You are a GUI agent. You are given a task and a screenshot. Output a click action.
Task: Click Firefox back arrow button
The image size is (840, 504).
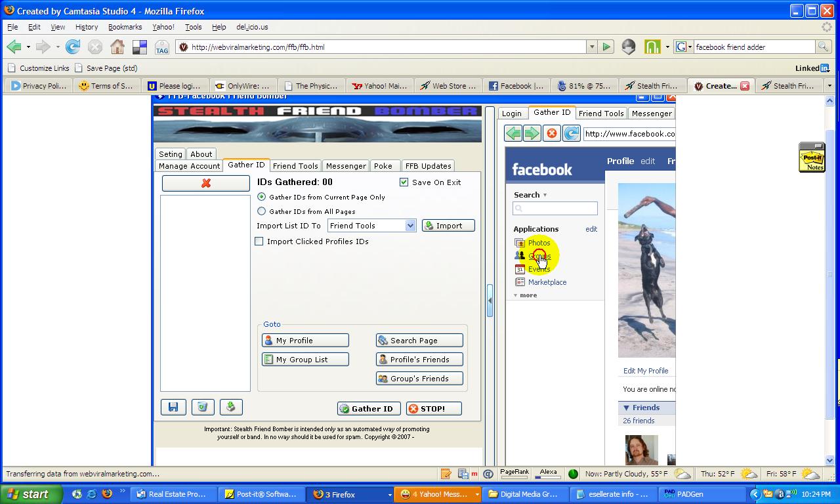[x=14, y=47]
